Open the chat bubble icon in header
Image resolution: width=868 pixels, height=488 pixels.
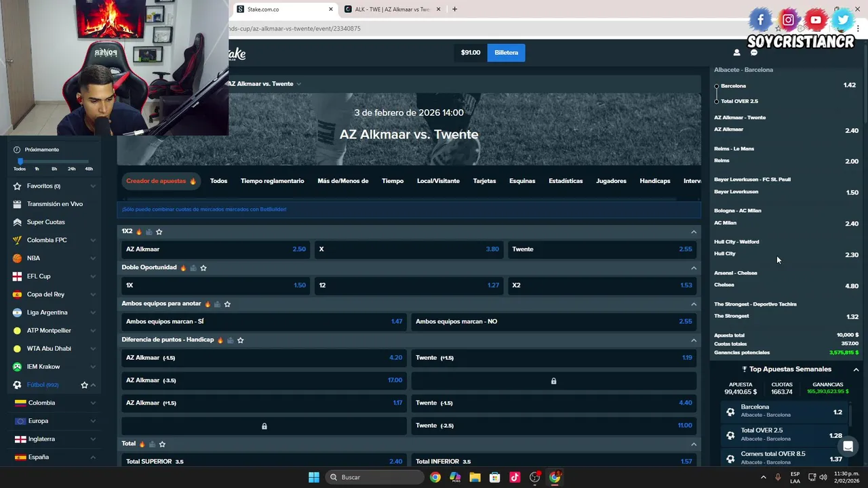point(753,52)
